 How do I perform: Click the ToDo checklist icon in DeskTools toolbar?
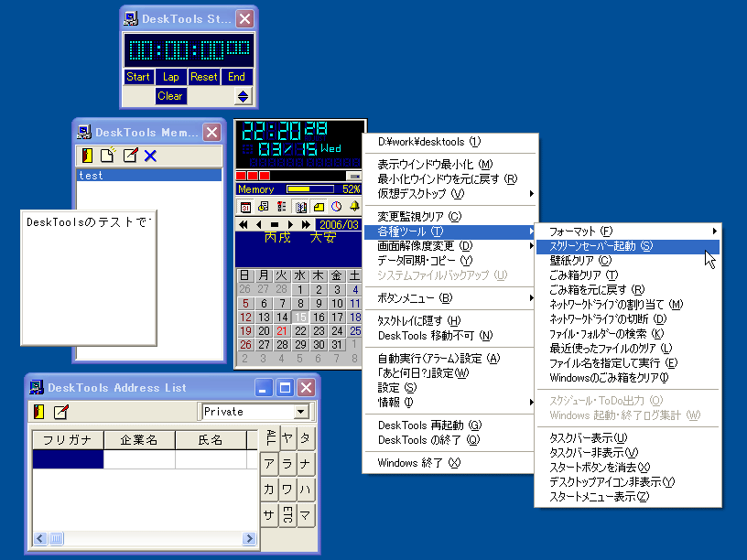[282, 207]
